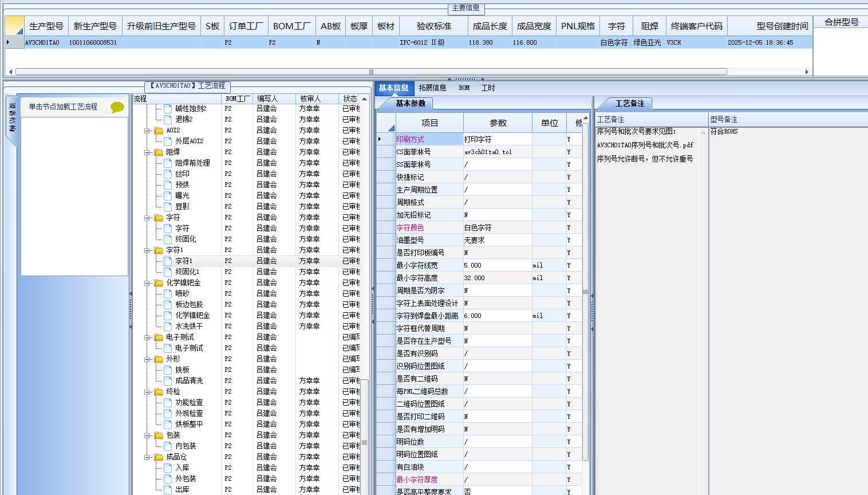Click the 终端客户代码 column header
Screen dimensions: 868x495
(x=696, y=26)
